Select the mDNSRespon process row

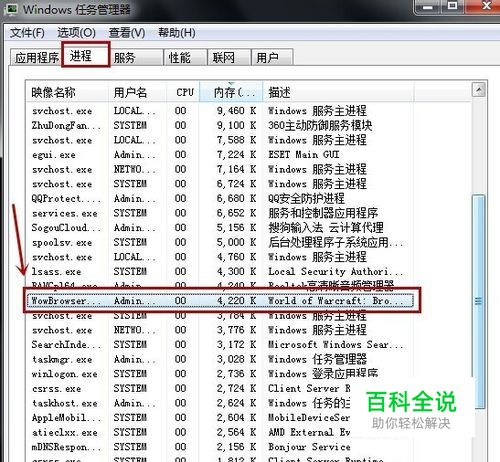220,447
